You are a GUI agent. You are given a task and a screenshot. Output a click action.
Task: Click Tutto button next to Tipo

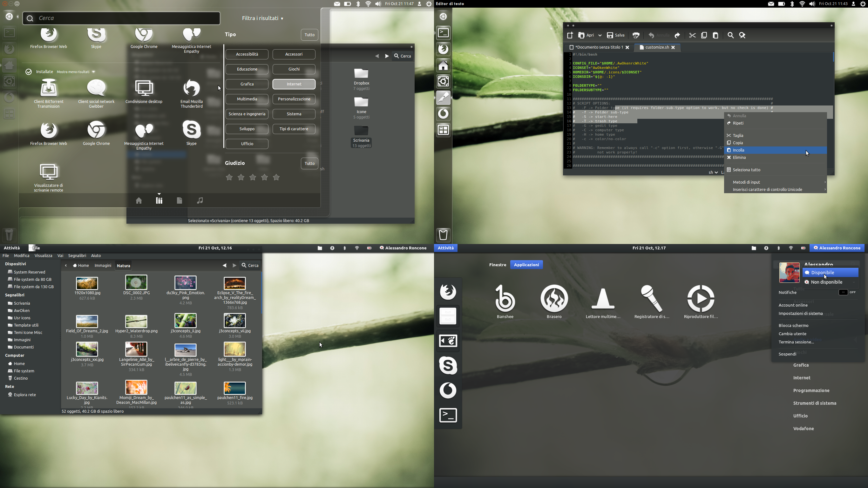tap(309, 35)
